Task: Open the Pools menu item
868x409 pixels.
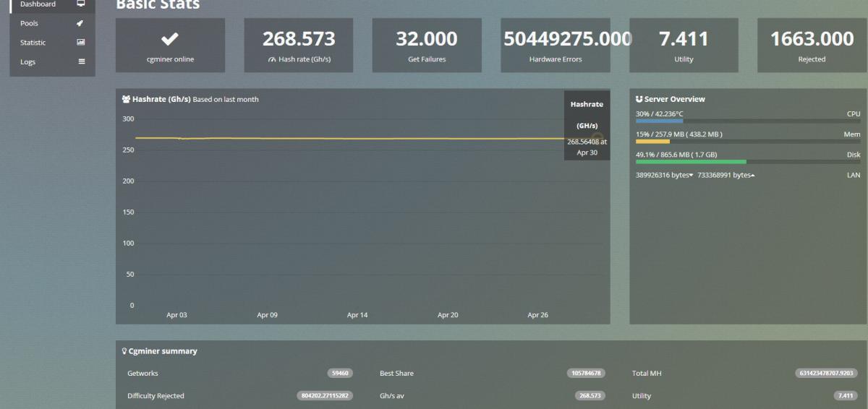Action: (30, 23)
